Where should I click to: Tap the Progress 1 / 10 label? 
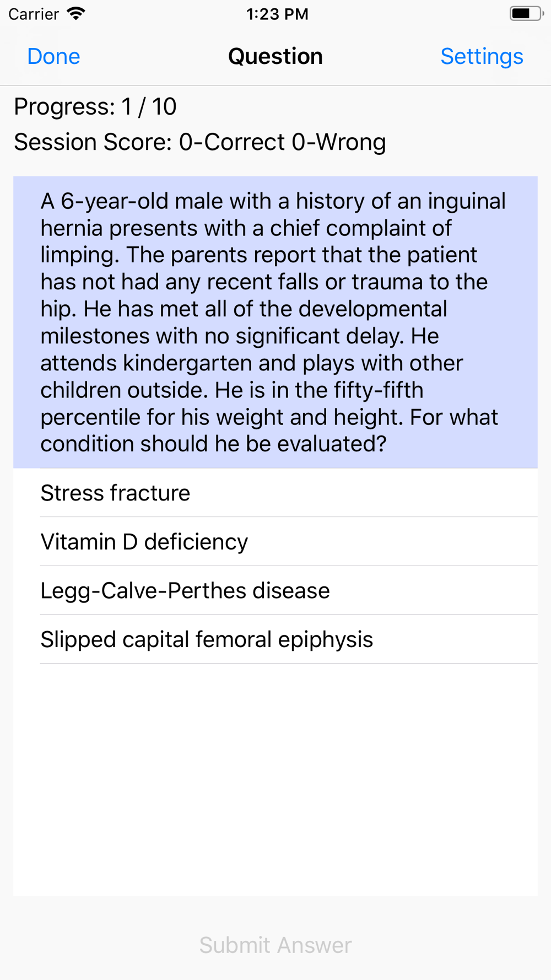[x=95, y=106]
